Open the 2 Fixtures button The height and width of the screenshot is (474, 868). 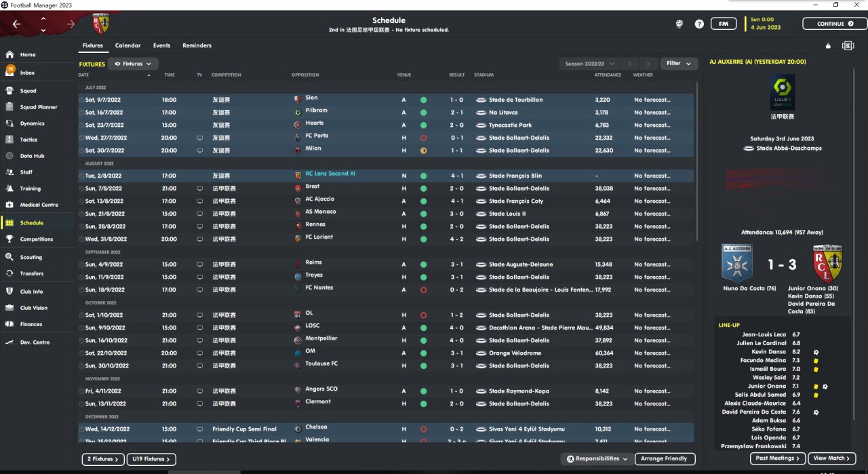point(103,459)
